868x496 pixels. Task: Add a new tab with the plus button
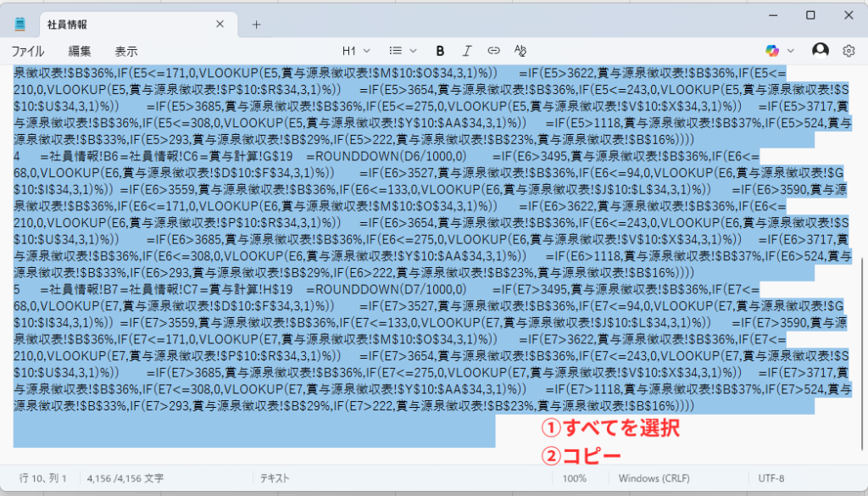pos(256,24)
